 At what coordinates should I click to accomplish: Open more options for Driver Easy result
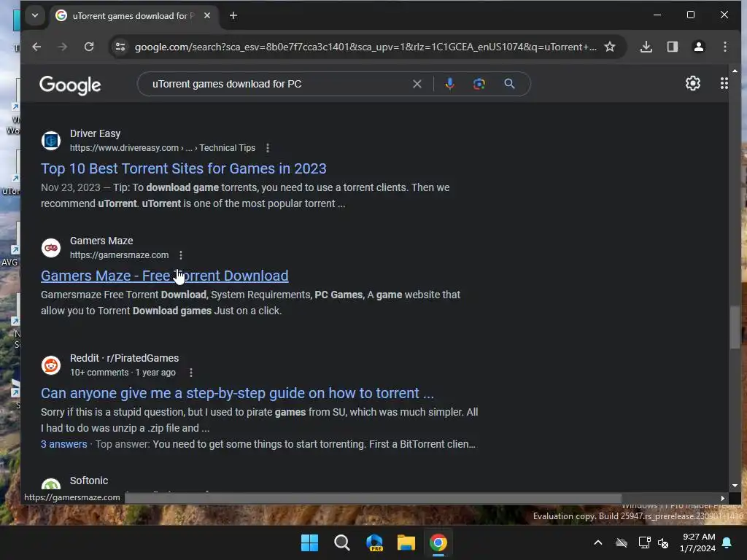coord(268,148)
